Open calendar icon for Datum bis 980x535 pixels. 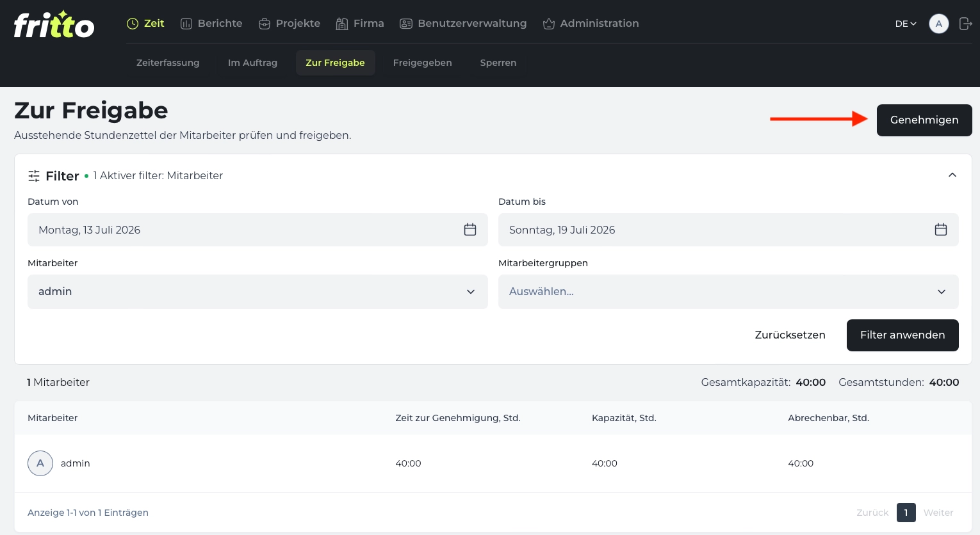coord(941,230)
